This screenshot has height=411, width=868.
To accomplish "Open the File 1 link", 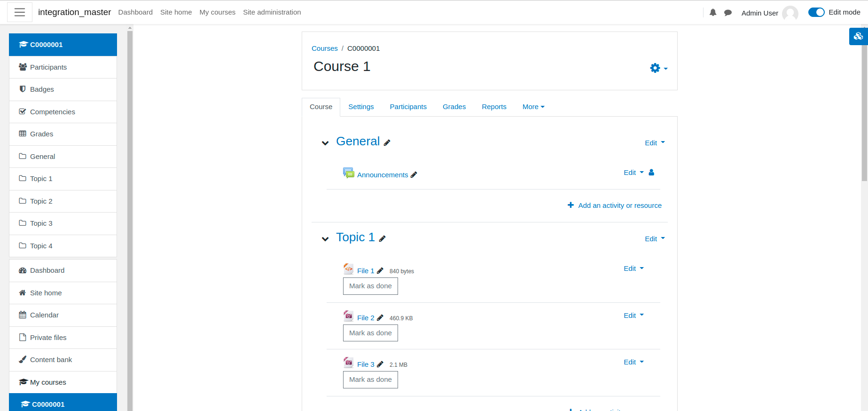I will 366,271.
